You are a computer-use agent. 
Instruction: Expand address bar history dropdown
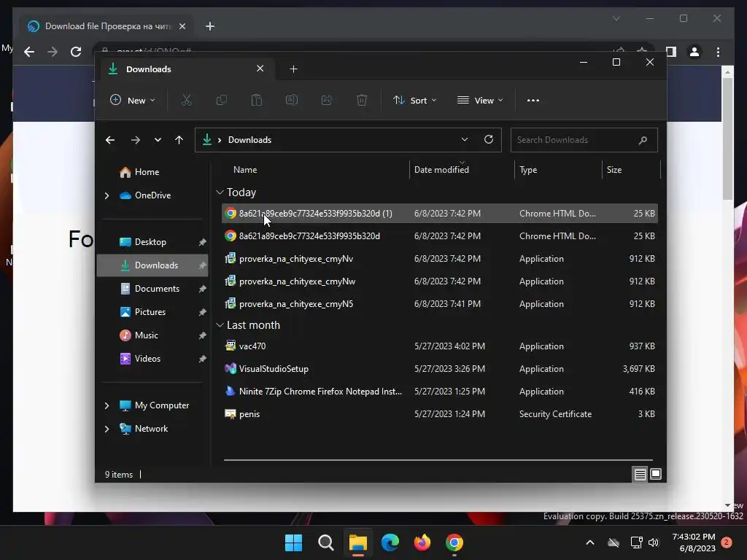(x=465, y=139)
